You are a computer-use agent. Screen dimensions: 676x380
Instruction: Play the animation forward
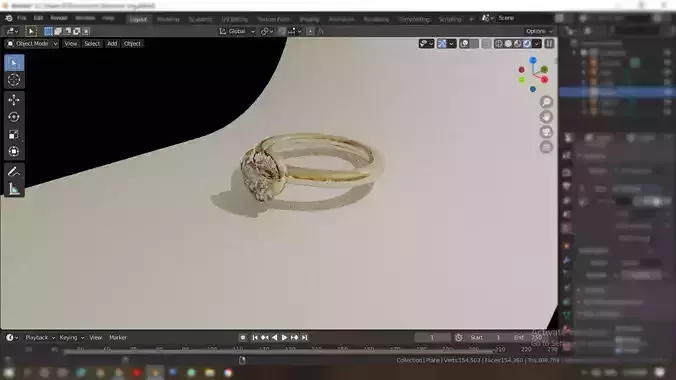[x=284, y=337]
